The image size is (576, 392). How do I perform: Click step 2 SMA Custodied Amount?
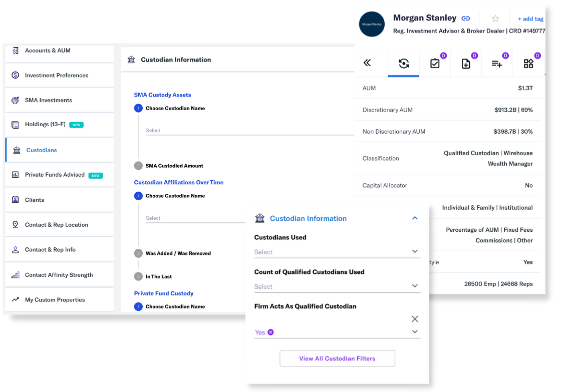point(169,166)
